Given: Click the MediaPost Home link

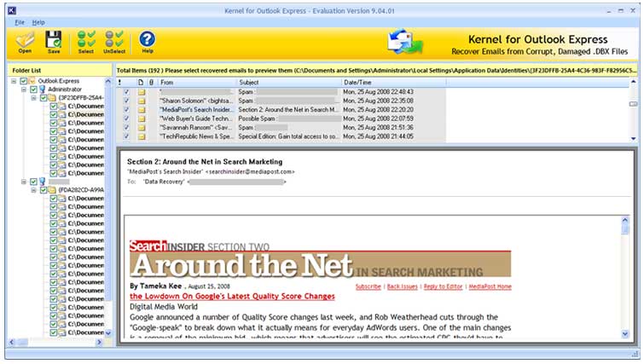Looking at the screenshot, I should pyautogui.click(x=490, y=286).
